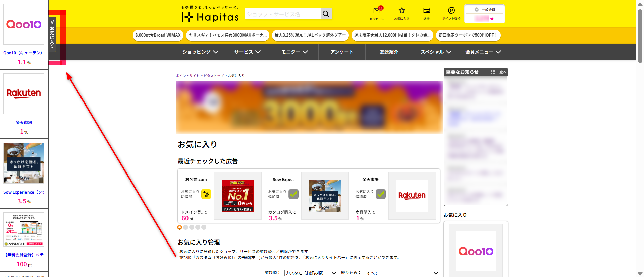
Task: Go to the アンケート menu item
Action: point(342,52)
